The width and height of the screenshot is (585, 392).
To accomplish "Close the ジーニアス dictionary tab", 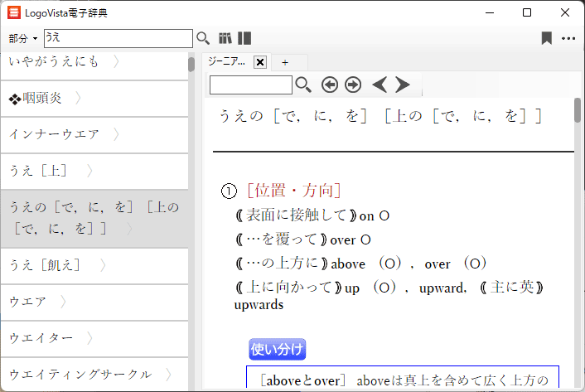I will [259, 62].
